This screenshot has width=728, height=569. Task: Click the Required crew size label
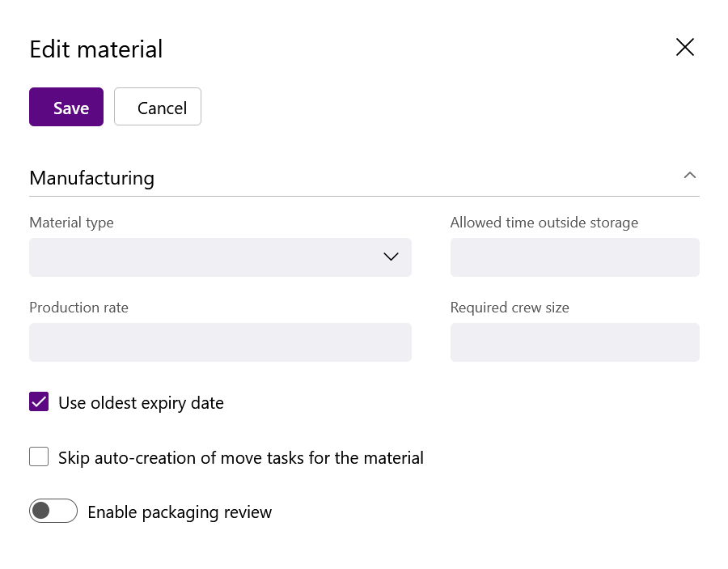pos(510,308)
